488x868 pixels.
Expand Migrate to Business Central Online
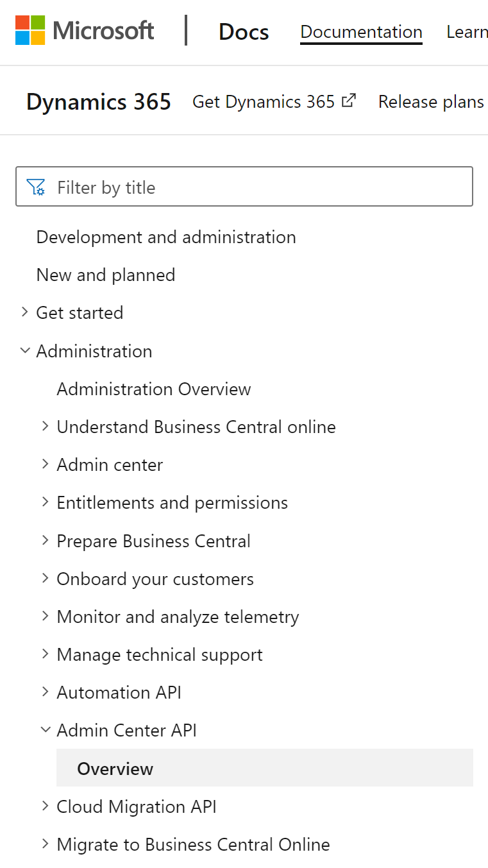tap(45, 844)
